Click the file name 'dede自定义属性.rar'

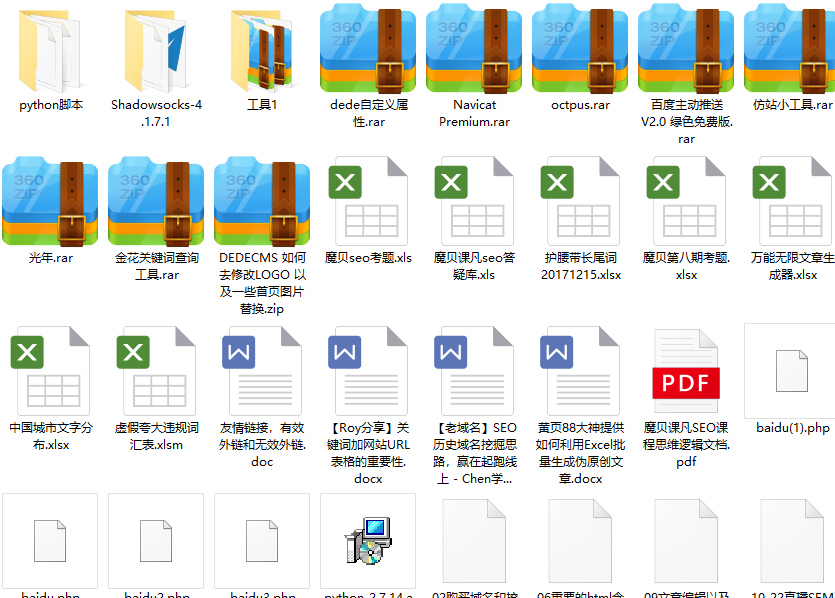(369, 113)
